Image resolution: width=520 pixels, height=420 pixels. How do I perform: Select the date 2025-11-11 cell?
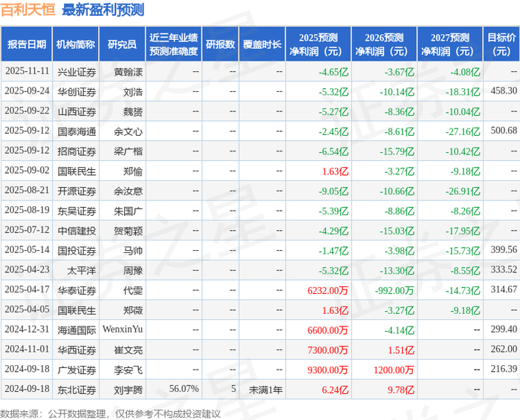coord(27,71)
